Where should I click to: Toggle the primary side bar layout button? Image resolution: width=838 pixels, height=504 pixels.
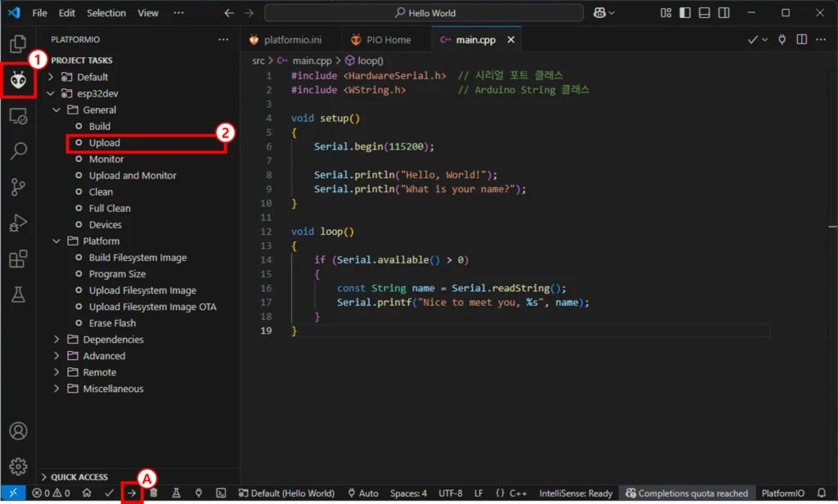tap(684, 13)
